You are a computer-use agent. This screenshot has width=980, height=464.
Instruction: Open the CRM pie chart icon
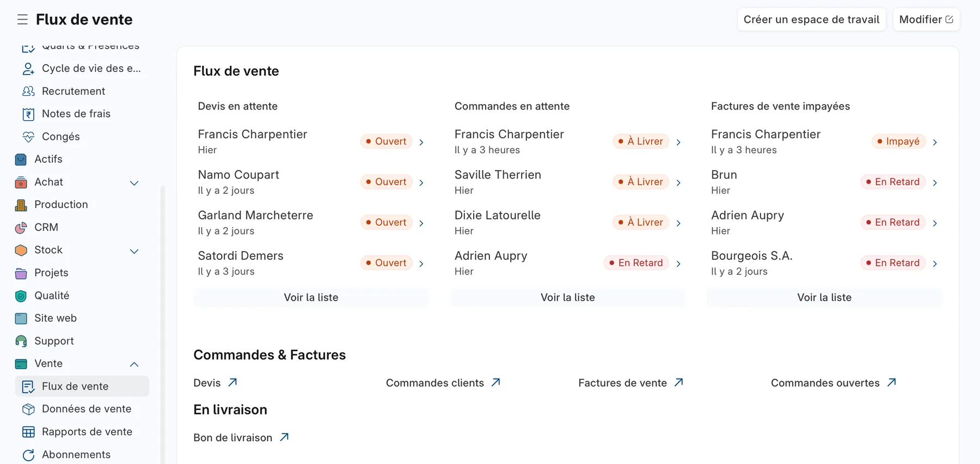tap(21, 227)
